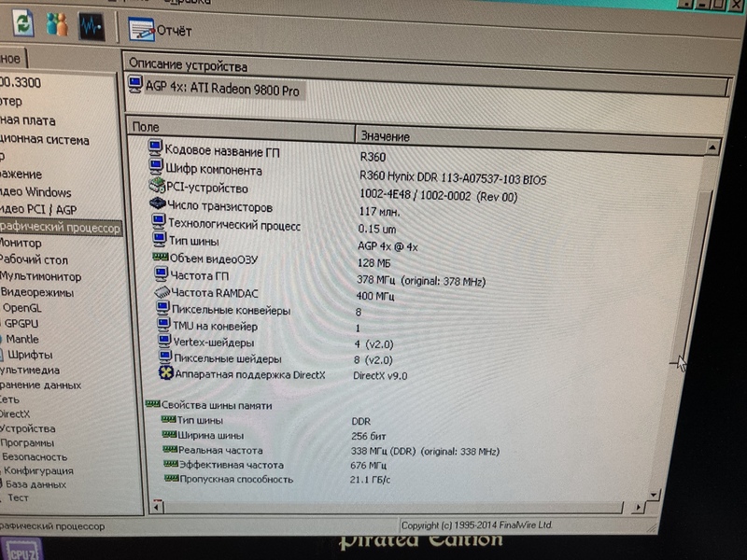
Task: Open OpenGL in the tree
Action: point(21,308)
